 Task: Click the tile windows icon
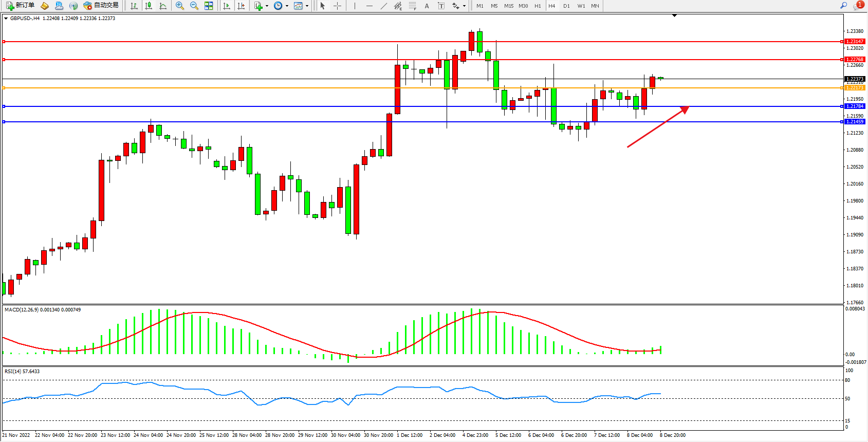tap(209, 6)
